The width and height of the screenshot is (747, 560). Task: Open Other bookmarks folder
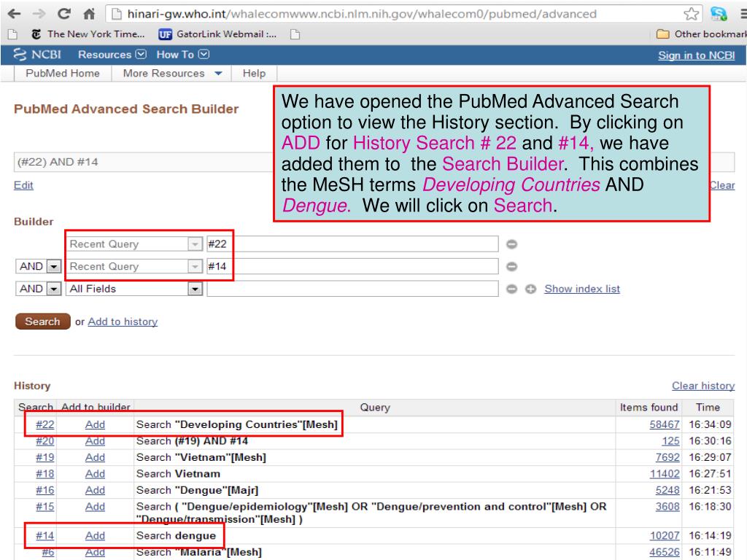[701, 34]
